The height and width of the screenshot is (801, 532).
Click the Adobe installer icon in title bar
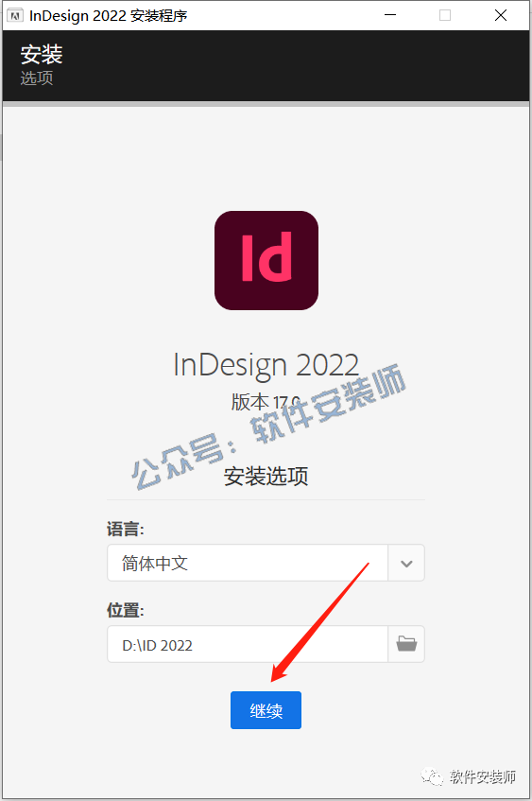[15, 15]
